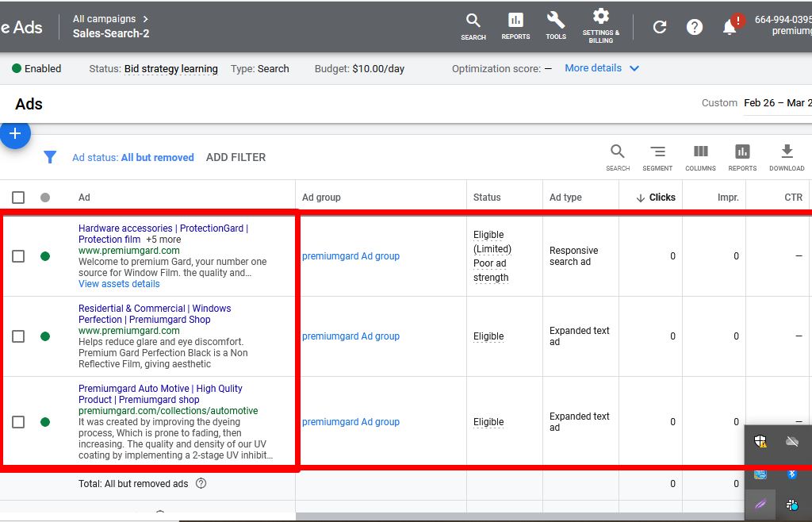
Task: Go back to All campaigns breadcrumb
Action: pos(104,19)
